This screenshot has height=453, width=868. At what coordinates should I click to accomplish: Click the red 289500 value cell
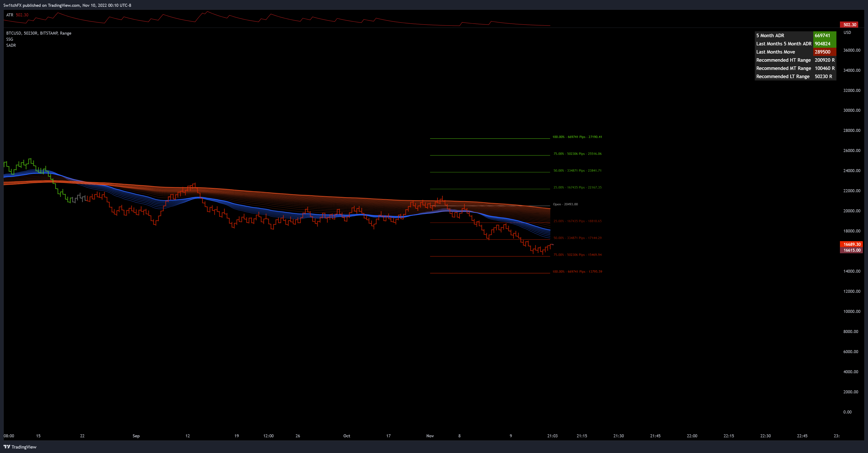click(824, 52)
